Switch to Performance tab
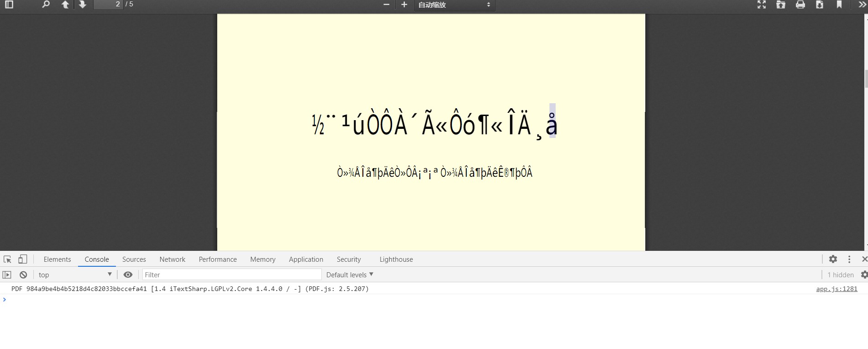The image size is (868, 349). [x=218, y=259]
